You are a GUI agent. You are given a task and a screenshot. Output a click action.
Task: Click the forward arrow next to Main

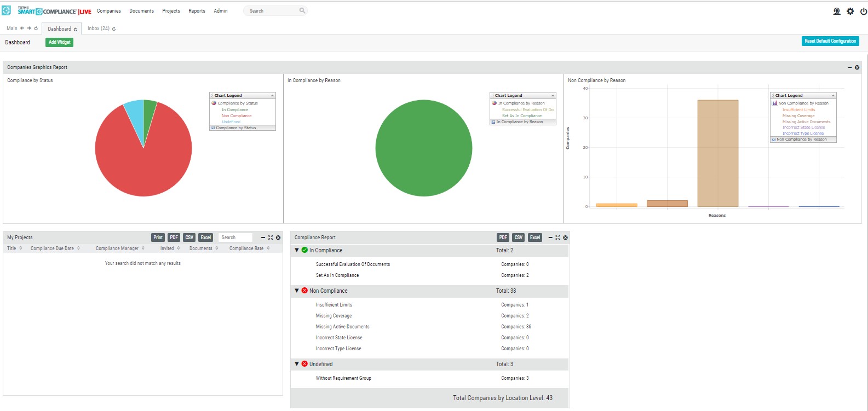[x=29, y=28]
